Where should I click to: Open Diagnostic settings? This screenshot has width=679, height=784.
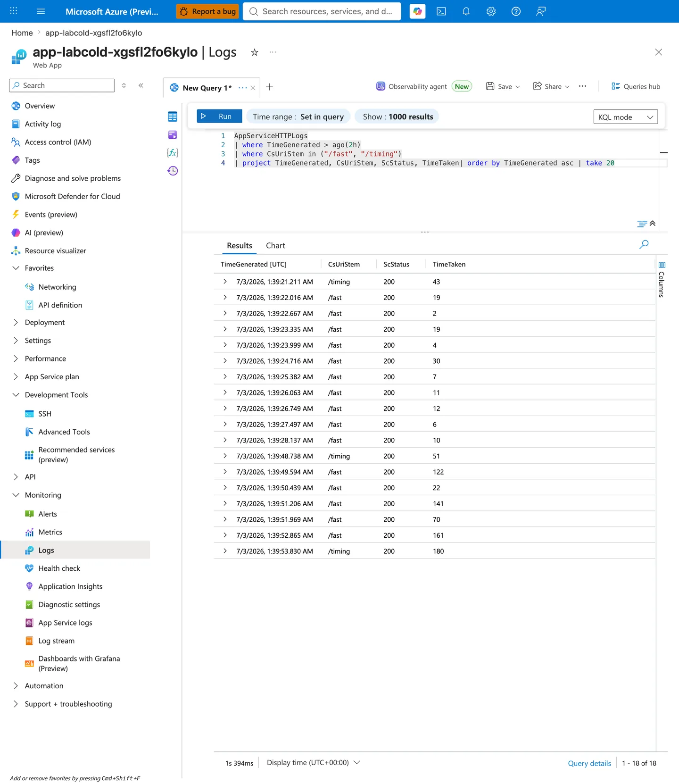click(69, 605)
